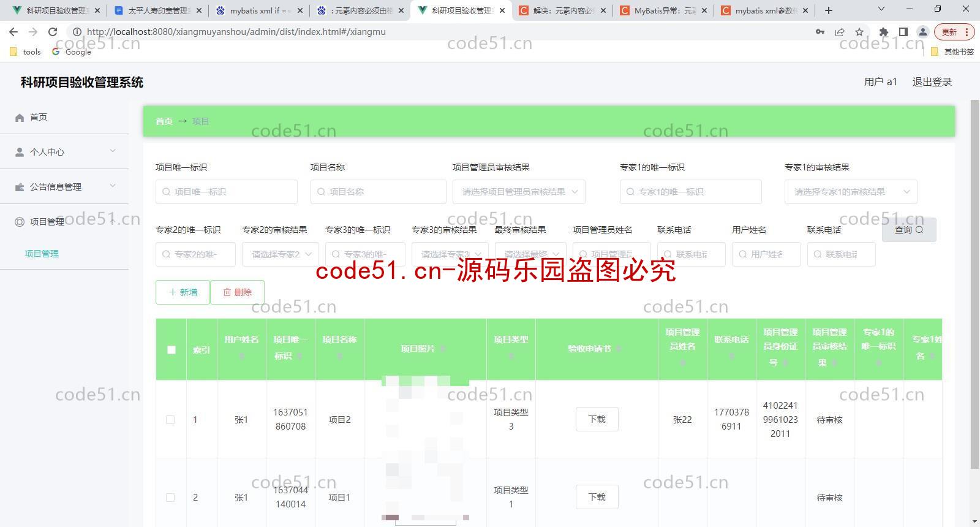Click the 更新 browser update button
The height and width of the screenshot is (527, 980).
click(954, 32)
